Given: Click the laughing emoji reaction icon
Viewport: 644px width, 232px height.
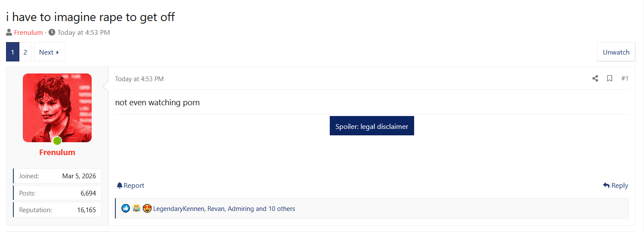Looking at the screenshot, I should point(136,208).
